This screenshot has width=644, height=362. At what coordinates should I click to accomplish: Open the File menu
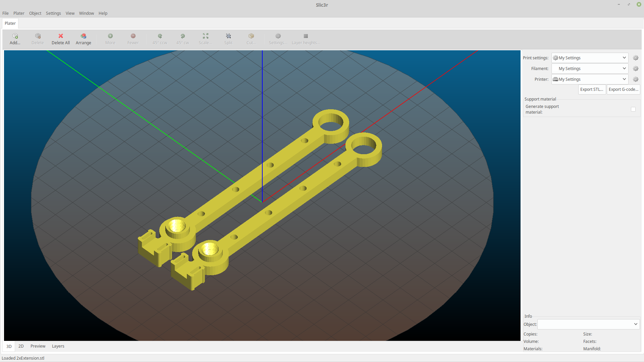5,13
